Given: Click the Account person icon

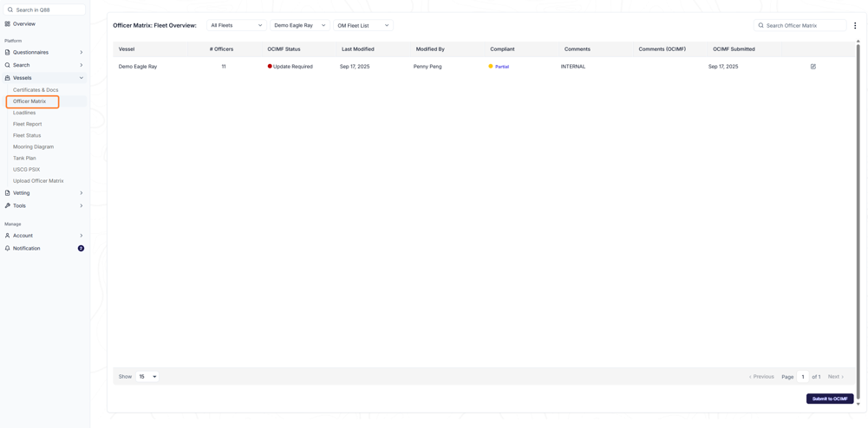Looking at the screenshot, I should pos(7,236).
